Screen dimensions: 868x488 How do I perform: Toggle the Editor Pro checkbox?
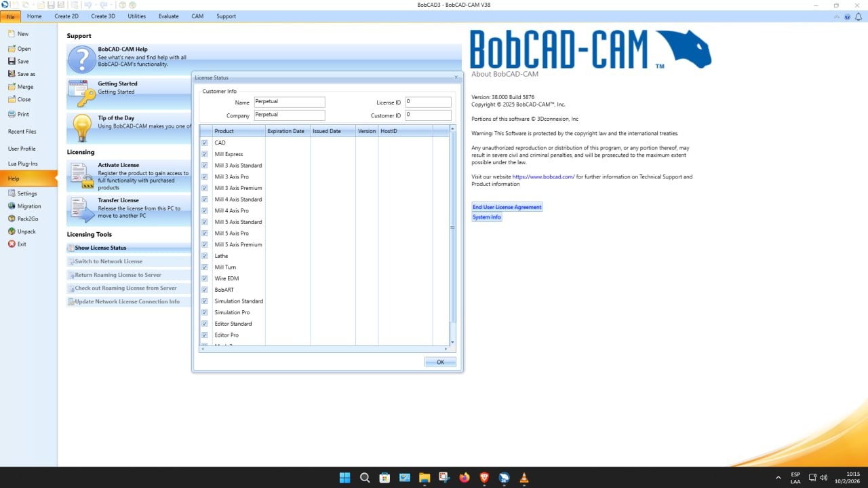(x=205, y=335)
